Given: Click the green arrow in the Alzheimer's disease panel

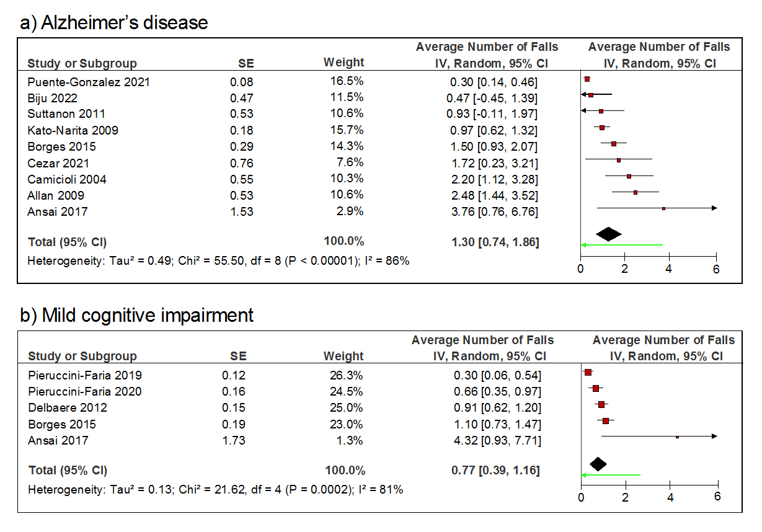Looking at the screenshot, I should 621,245.
